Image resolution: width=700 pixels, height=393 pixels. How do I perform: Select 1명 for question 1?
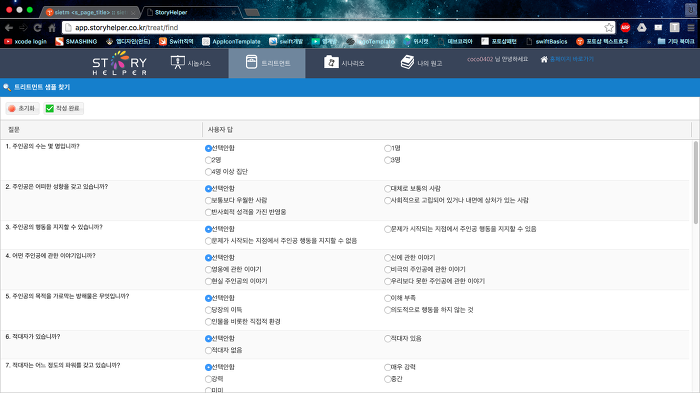click(x=388, y=148)
